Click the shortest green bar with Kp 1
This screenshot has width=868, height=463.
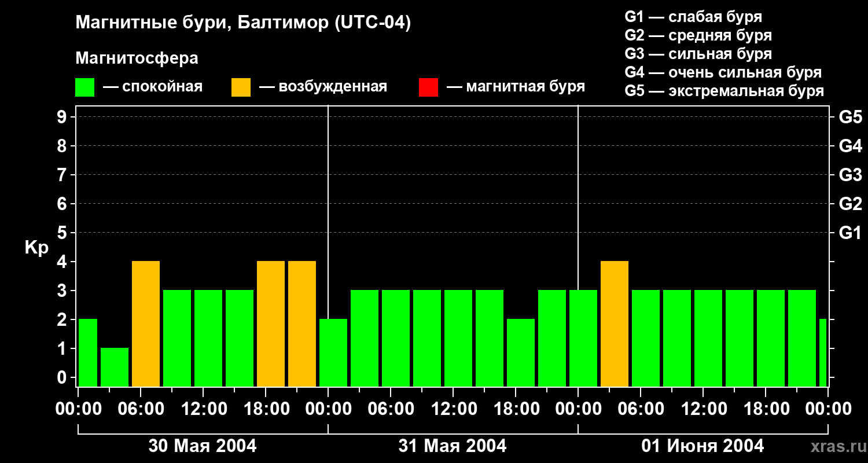[x=115, y=367]
